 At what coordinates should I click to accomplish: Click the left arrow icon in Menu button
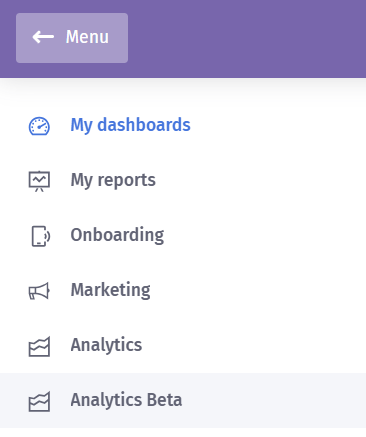coord(43,37)
